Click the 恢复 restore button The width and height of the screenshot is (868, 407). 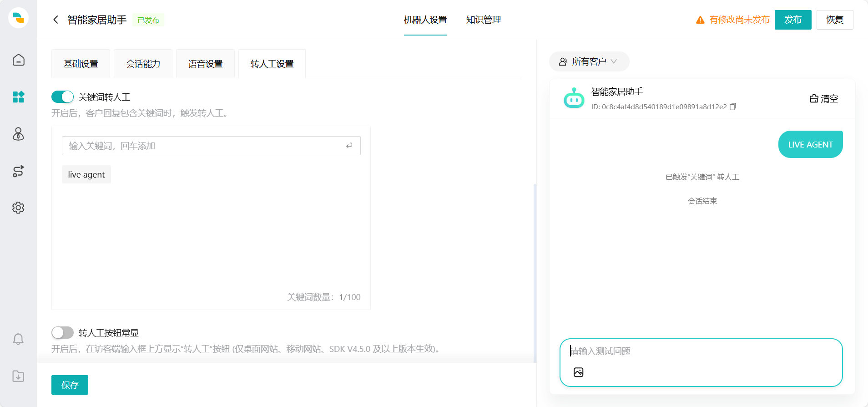pyautogui.click(x=835, y=20)
